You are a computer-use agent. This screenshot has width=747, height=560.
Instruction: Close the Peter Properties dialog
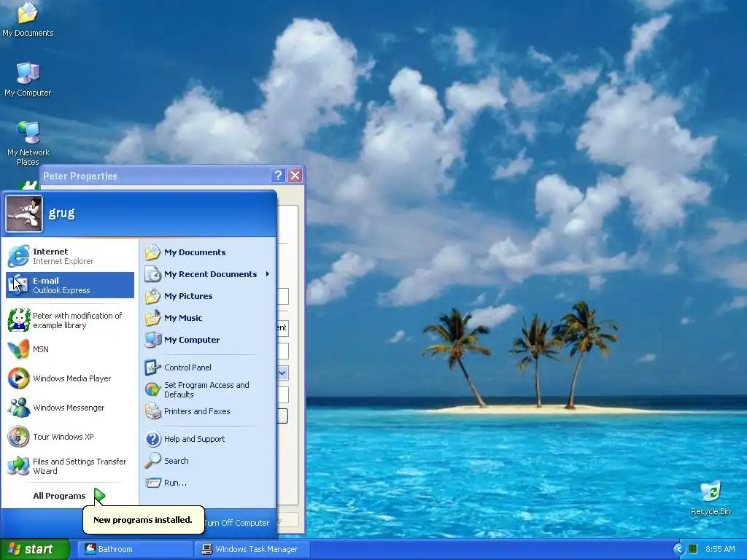(x=295, y=176)
